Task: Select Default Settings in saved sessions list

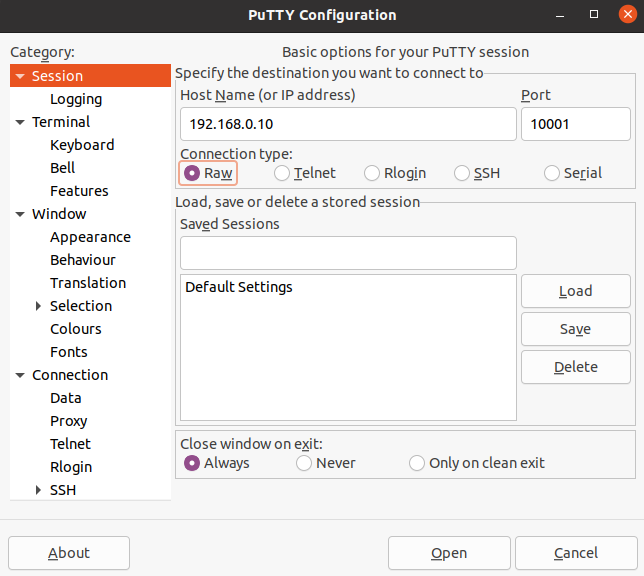Action: tap(239, 287)
